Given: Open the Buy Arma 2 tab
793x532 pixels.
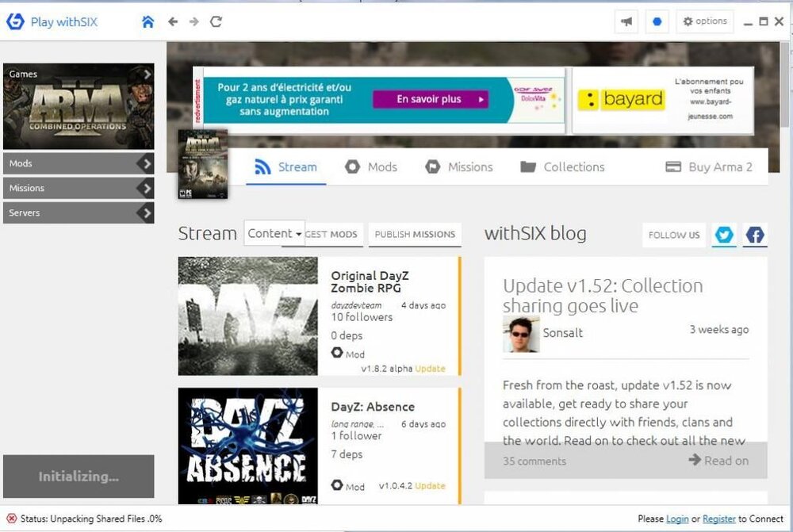Looking at the screenshot, I should (x=708, y=166).
